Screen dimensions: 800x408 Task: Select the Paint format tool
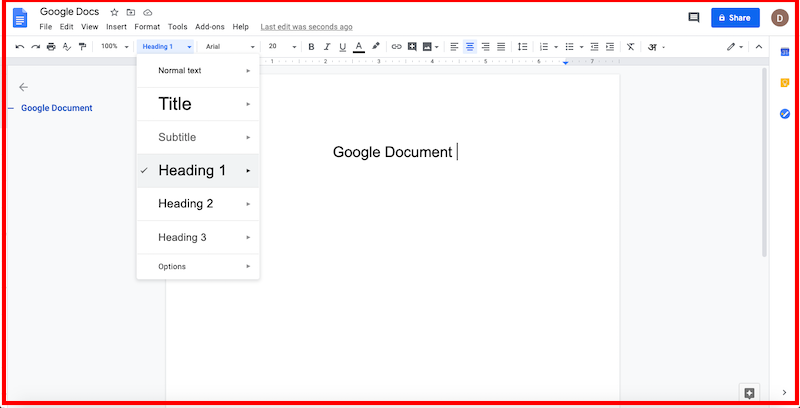[x=82, y=47]
